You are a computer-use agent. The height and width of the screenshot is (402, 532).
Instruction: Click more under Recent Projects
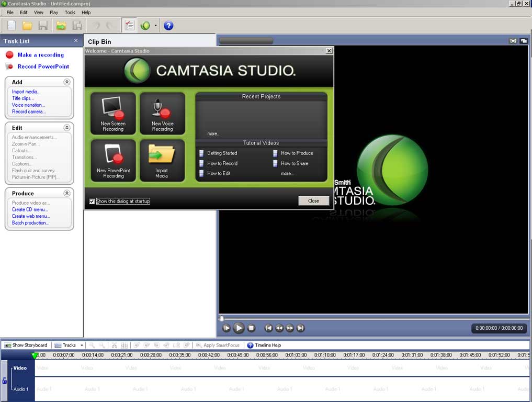214,134
